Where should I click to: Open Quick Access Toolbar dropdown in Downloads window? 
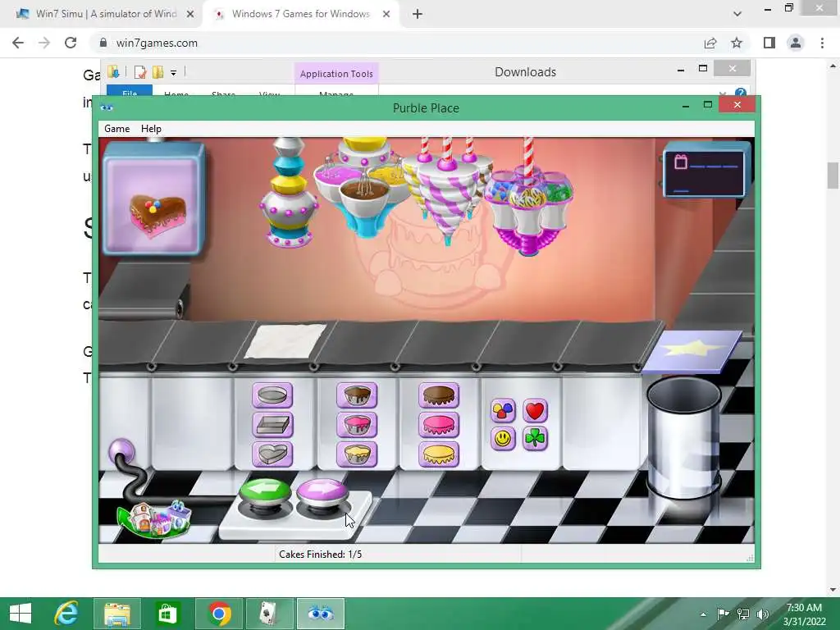(174, 72)
